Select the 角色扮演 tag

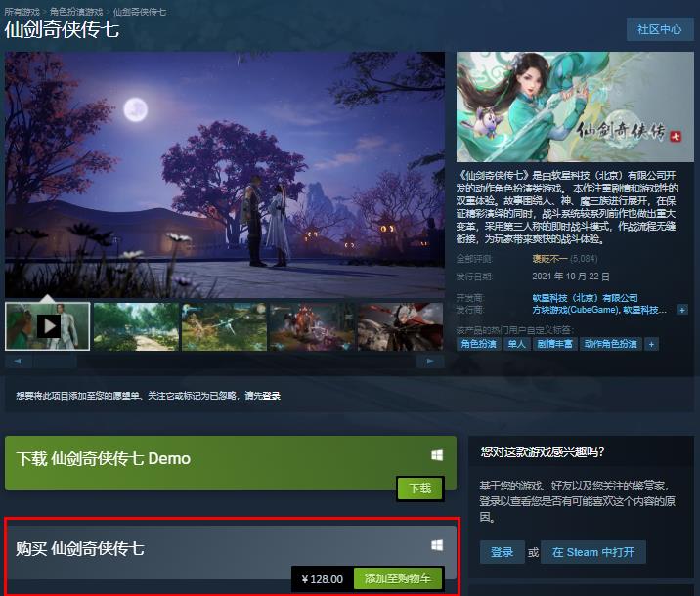pyautogui.click(x=478, y=344)
